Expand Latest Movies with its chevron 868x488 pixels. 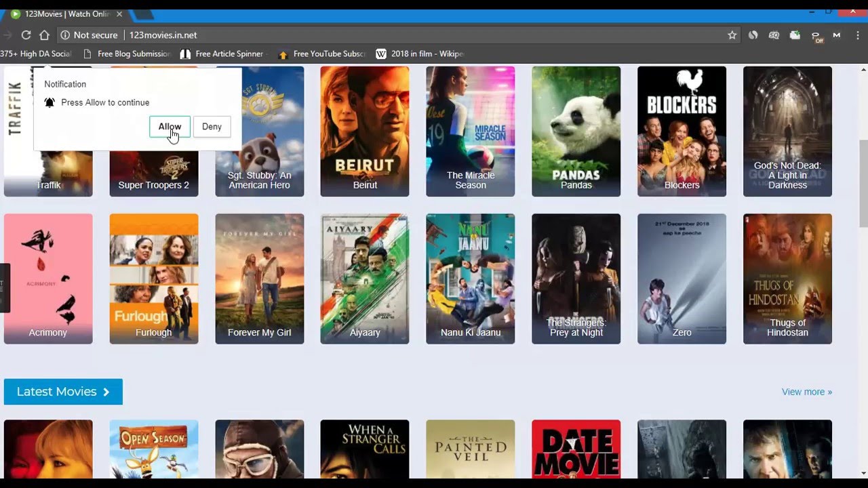coord(106,392)
